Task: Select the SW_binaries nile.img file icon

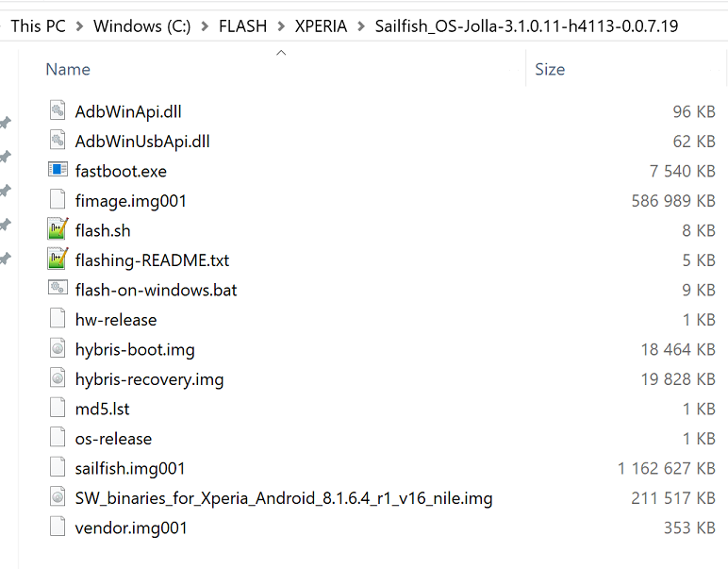Action: (58, 497)
